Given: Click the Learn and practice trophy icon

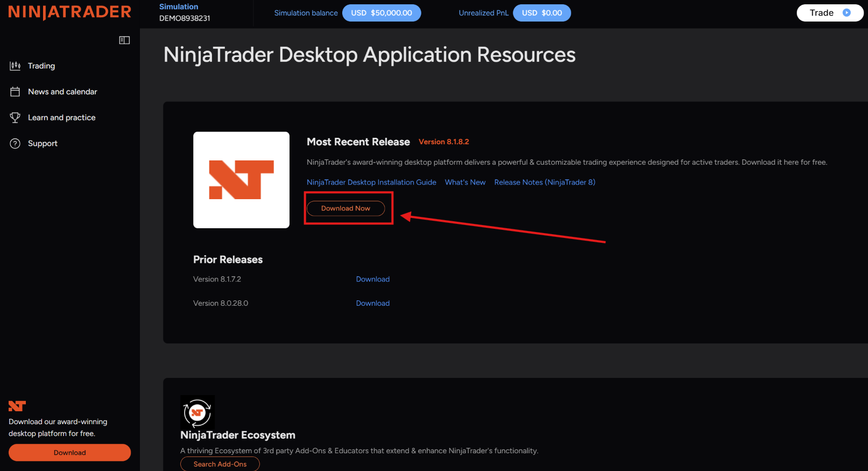Looking at the screenshot, I should (x=15, y=117).
